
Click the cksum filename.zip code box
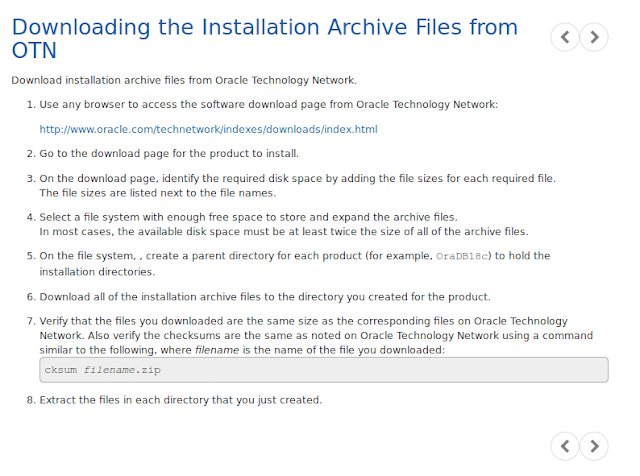[x=323, y=370]
